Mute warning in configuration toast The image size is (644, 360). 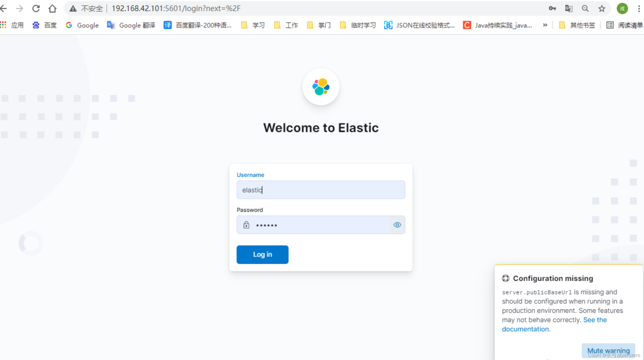click(608, 350)
